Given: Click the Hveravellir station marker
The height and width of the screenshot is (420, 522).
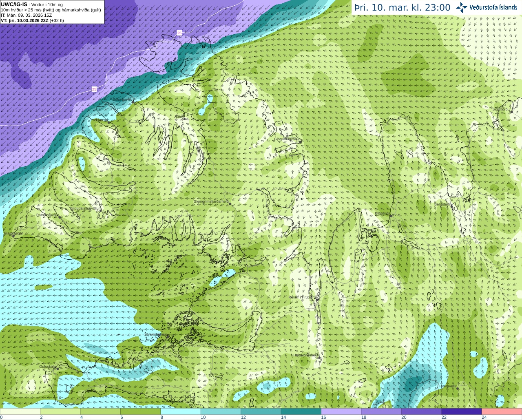Looking at the screenshot, I should pos(457,389).
